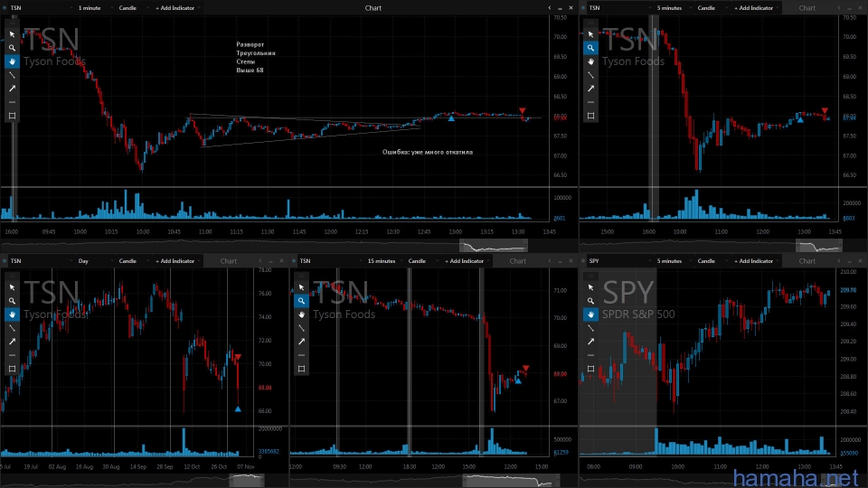Click the blue buy marker on 1 minute chart
Image resolution: width=868 pixels, height=488 pixels.
451,118
